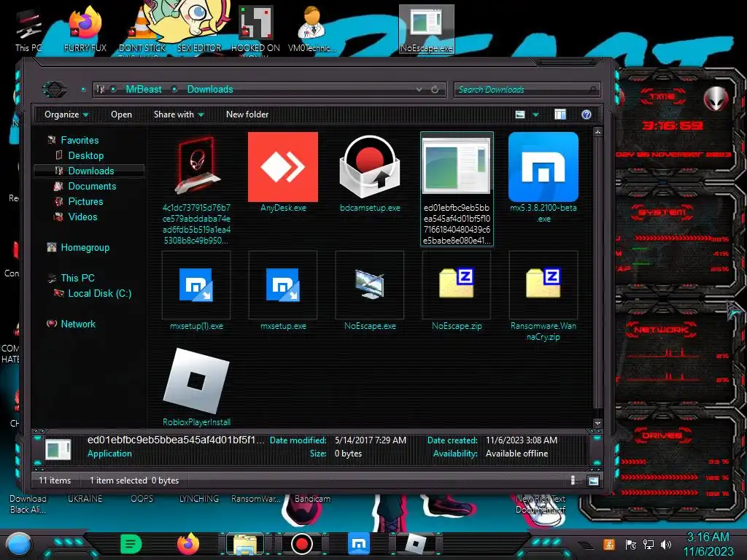The image size is (747, 560).
Task: Refresh the Downloads folder view
Action: pyautogui.click(x=435, y=90)
